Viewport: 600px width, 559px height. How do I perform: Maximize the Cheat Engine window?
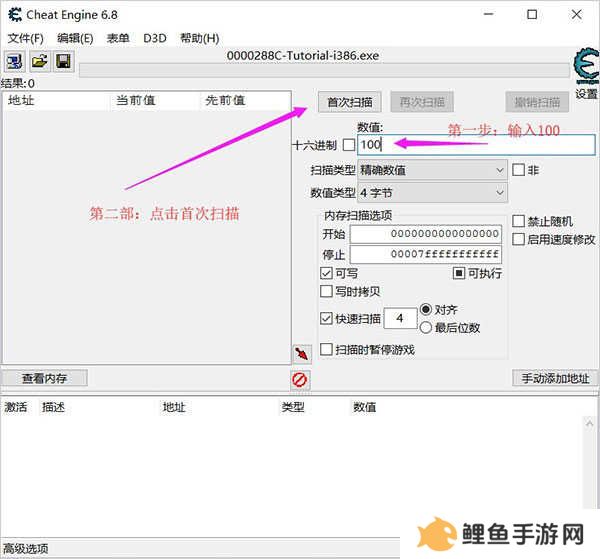pyautogui.click(x=532, y=15)
